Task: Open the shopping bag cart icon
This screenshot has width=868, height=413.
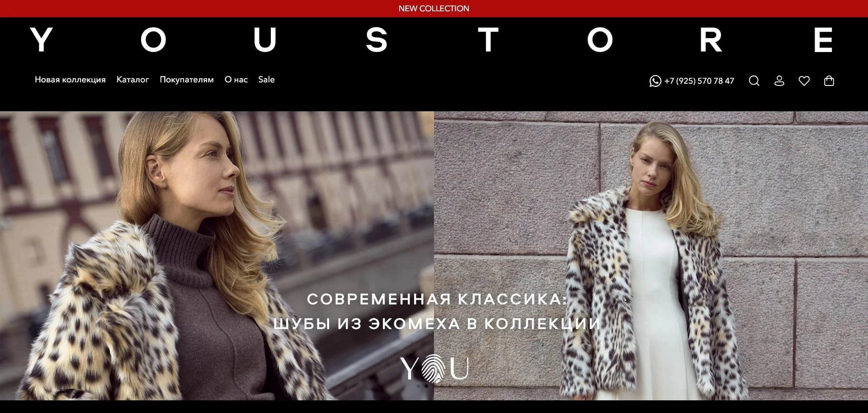Action: tap(829, 81)
